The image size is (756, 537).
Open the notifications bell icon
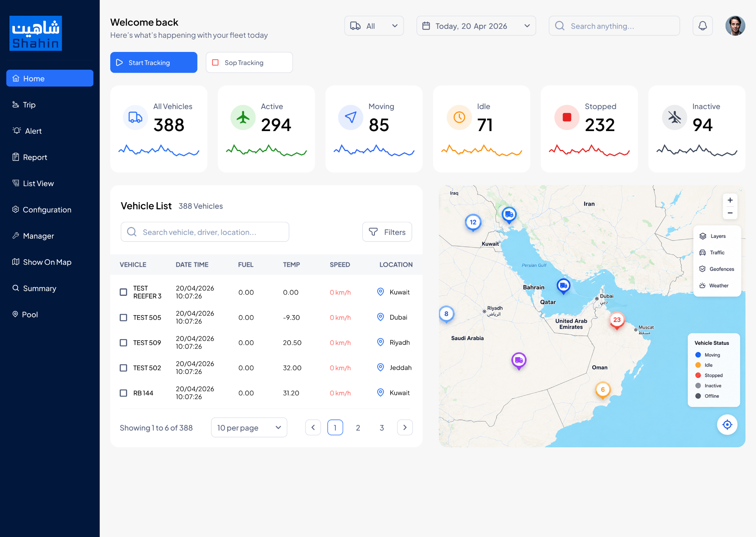[702, 26]
